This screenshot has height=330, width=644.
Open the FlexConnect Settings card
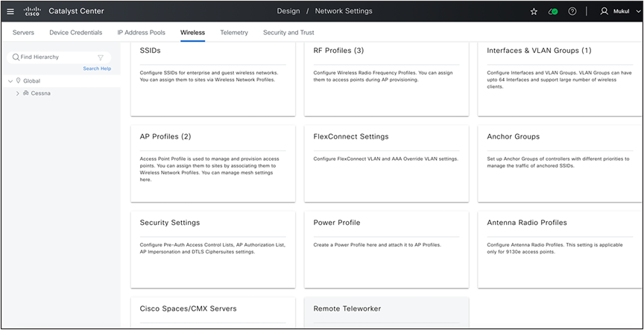click(x=387, y=163)
